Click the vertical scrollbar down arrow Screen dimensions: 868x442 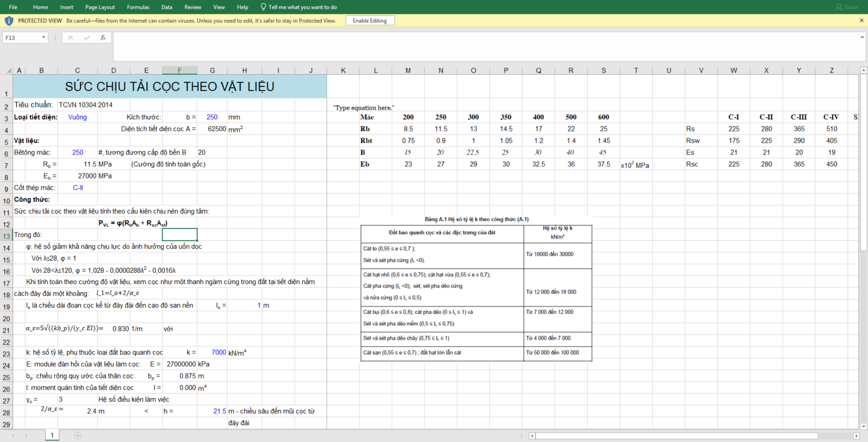(x=863, y=426)
